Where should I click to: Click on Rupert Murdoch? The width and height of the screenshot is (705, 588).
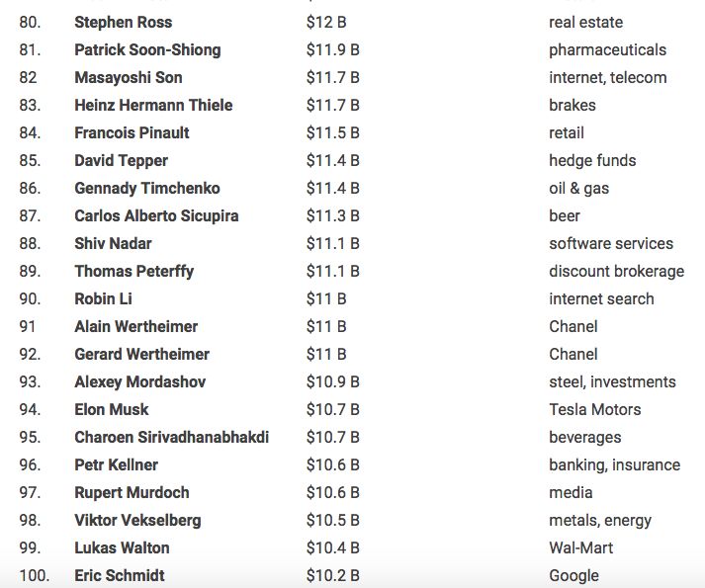(132, 492)
